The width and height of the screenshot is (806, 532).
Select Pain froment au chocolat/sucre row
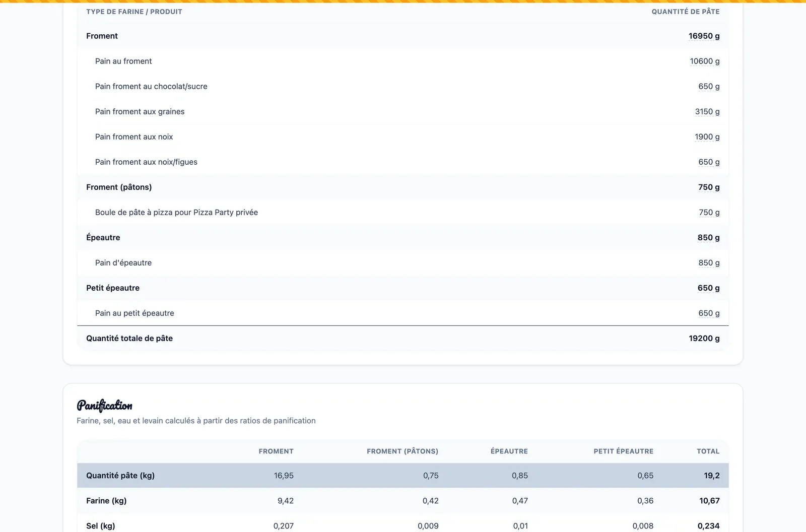point(403,86)
